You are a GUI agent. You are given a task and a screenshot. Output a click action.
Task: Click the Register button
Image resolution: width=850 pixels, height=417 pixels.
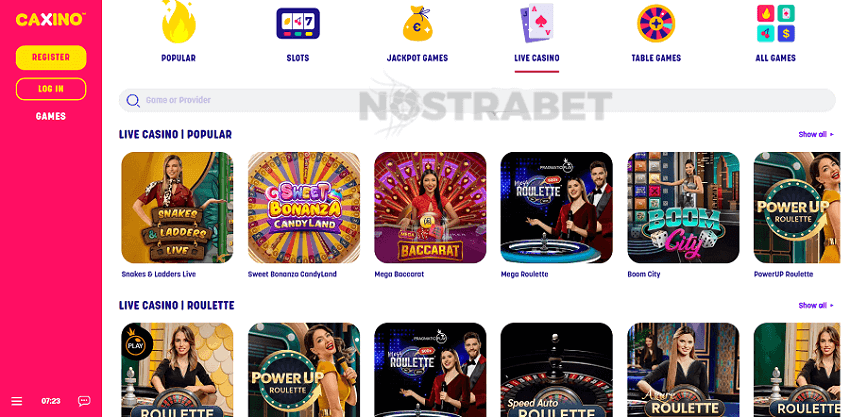(51, 57)
